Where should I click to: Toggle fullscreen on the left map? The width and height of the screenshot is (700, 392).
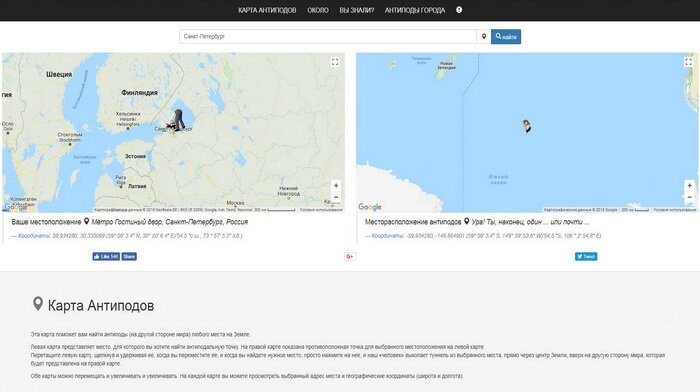click(335, 62)
